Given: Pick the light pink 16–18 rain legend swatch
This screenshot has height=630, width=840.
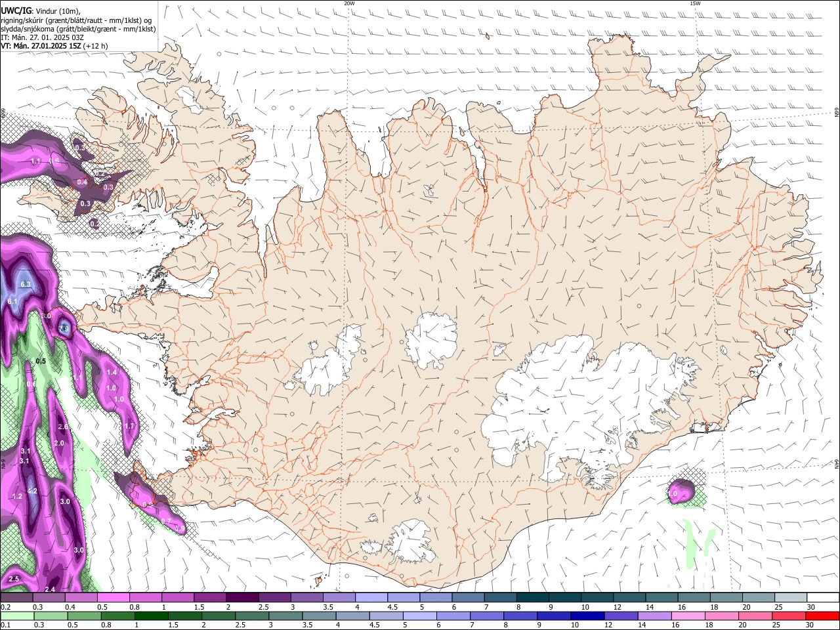Looking at the screenshot, I should (688, 616).
